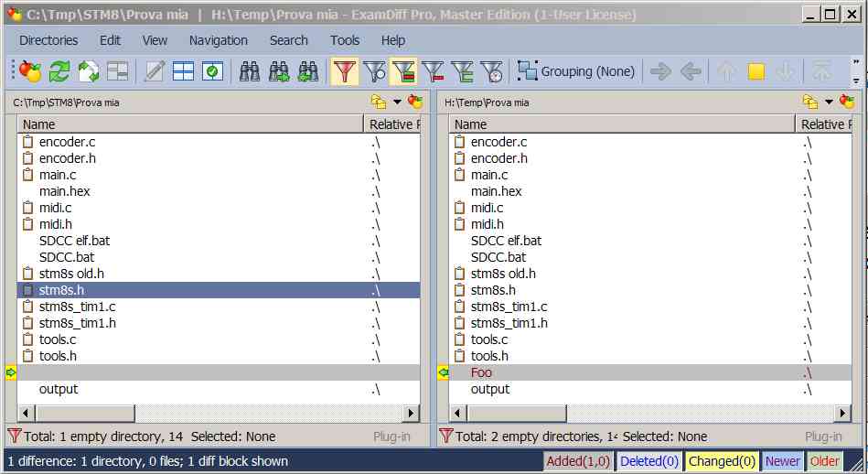Click the left pane horizontal scrollbar thumb
868x474 pixels.
pyautogui.click(x=85, y=413)
